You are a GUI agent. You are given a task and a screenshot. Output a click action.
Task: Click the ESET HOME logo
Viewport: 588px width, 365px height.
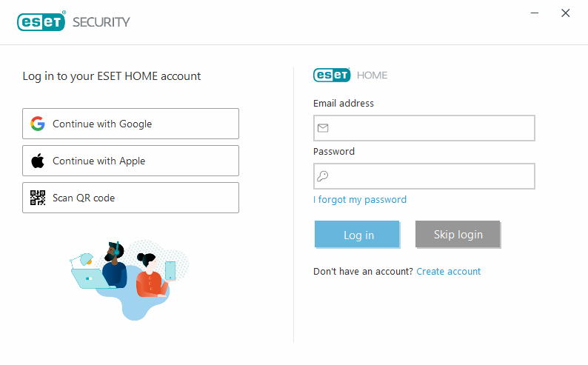(x=350, y=75)
